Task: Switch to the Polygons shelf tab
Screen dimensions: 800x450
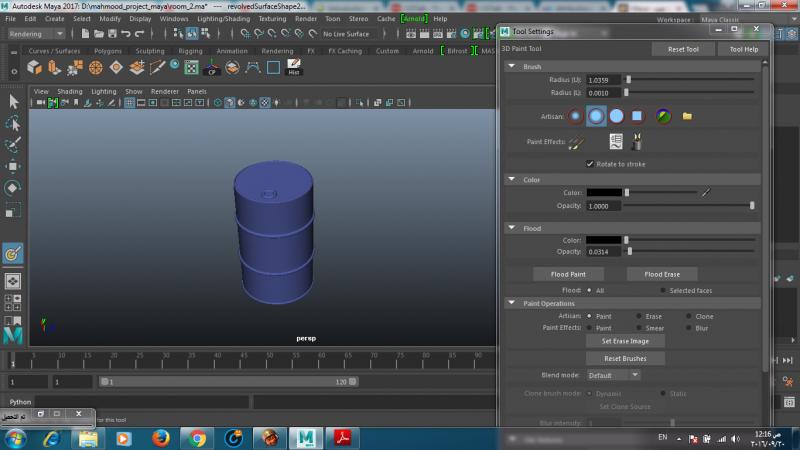Action: [x=108, y=51]
